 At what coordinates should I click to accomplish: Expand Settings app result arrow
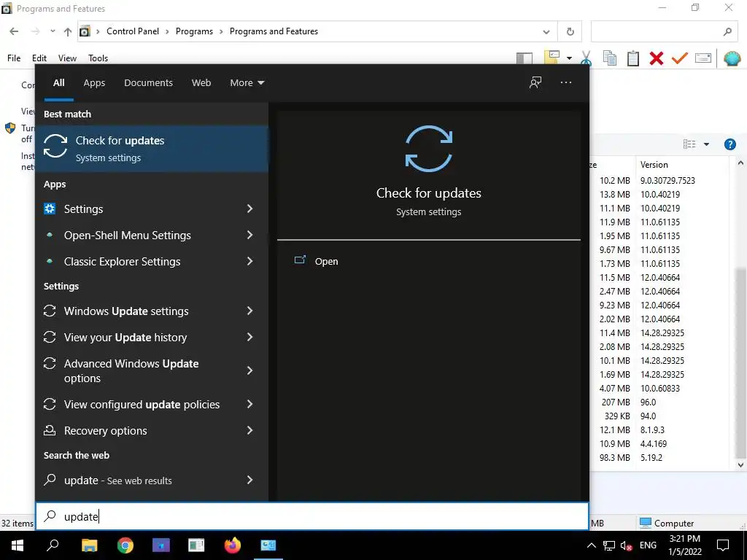tap(249, 209)
